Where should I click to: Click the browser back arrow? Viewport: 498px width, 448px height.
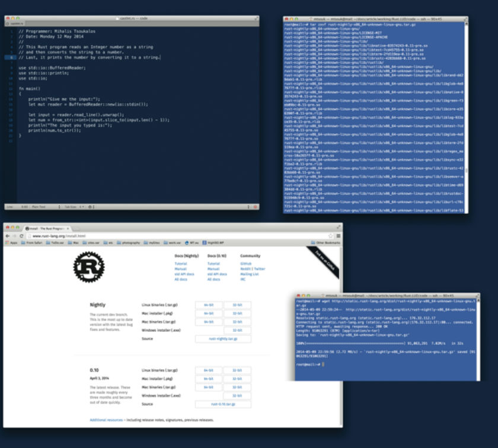tap(8, 236)
